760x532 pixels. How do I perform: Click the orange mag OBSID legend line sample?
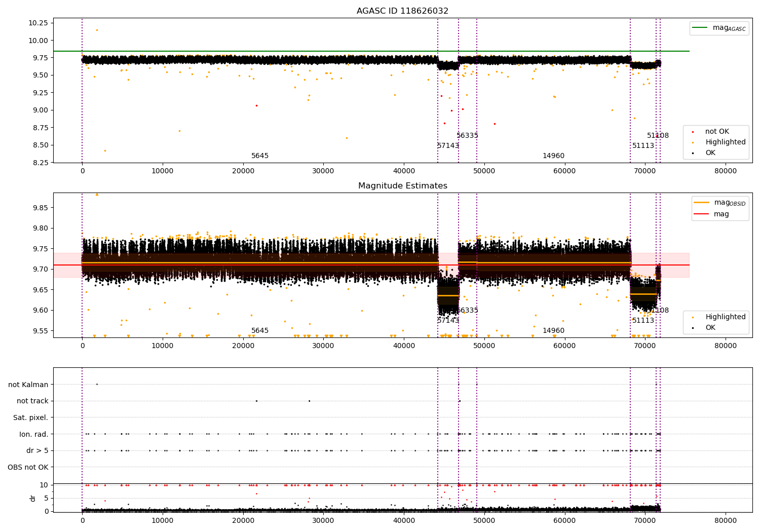tap(702, 203)
